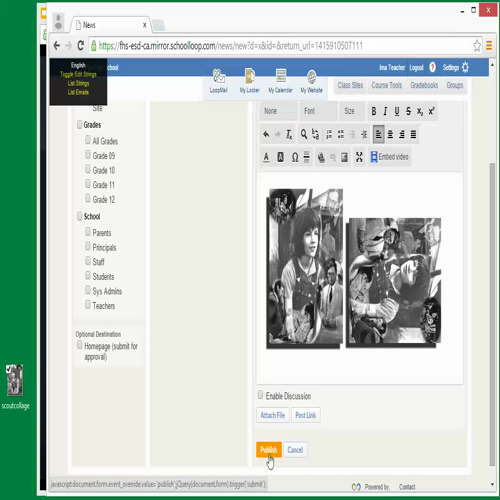Click the Embed video button
The width and height of the screenshot is (500, 500).
point(389,157)
